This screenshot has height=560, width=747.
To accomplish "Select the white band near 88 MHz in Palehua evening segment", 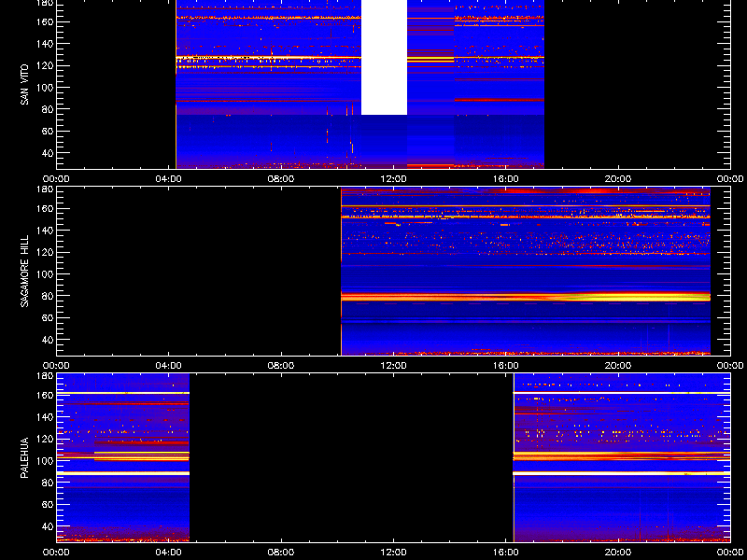I will coord(621,473).
